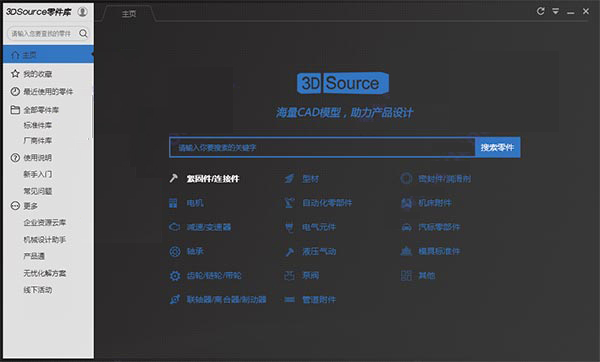Click the 更多 ellipsis icon
Viewport: 600px width, 362px height.
[15, 206]
